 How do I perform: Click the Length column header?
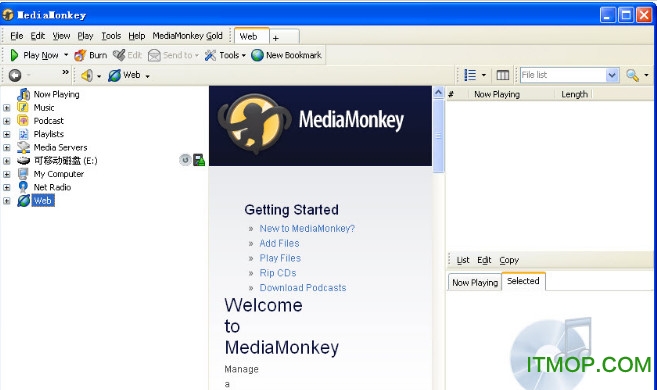tap(574, 95)
